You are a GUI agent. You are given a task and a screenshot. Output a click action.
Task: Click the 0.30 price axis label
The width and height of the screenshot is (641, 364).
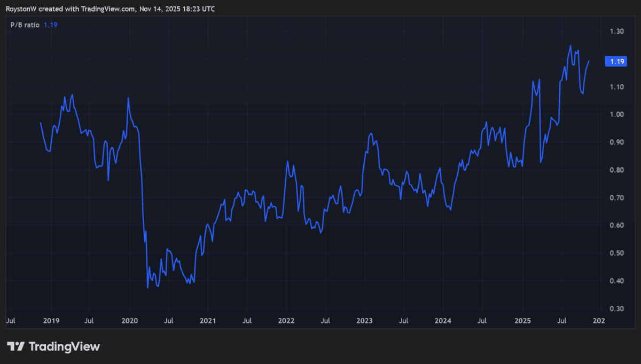(x=617, y=309)
